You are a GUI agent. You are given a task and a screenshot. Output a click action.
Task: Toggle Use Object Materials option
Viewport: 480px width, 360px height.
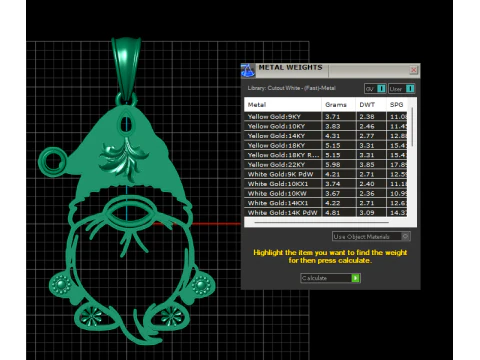coord(371,236)
